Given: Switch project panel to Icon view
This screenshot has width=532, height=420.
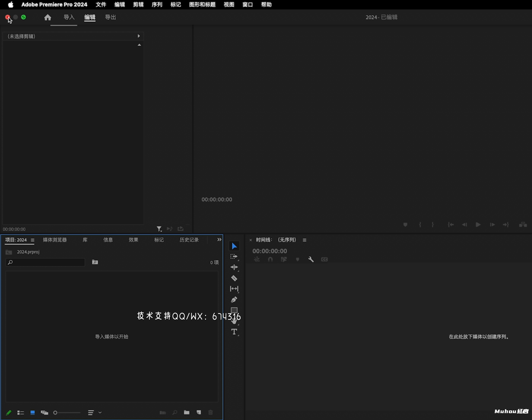Looking at the screenshot, I should tap(33, 413).
